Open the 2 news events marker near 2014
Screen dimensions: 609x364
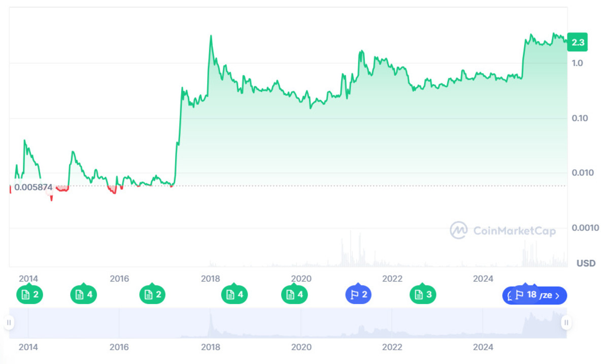(29, 295)
